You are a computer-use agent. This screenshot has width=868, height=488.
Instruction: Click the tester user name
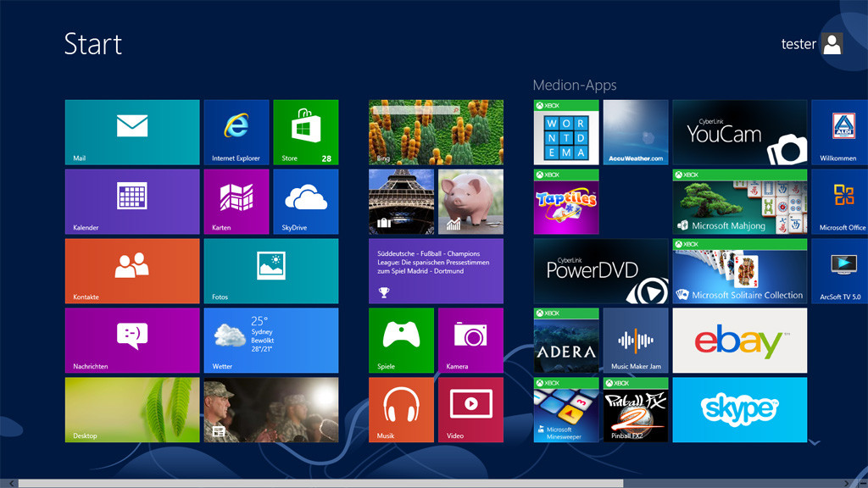798,44
